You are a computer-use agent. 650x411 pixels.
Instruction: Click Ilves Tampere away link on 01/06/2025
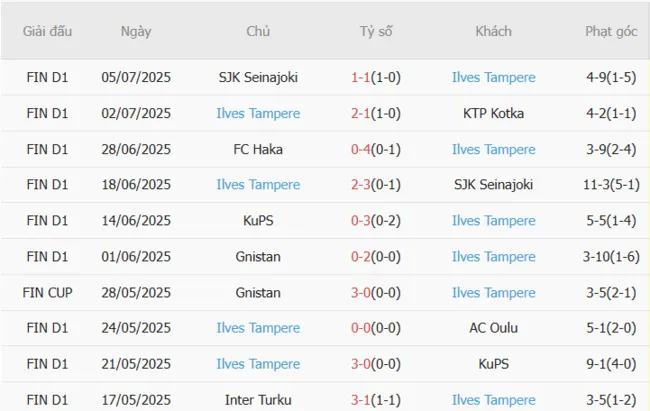(493, 257)
